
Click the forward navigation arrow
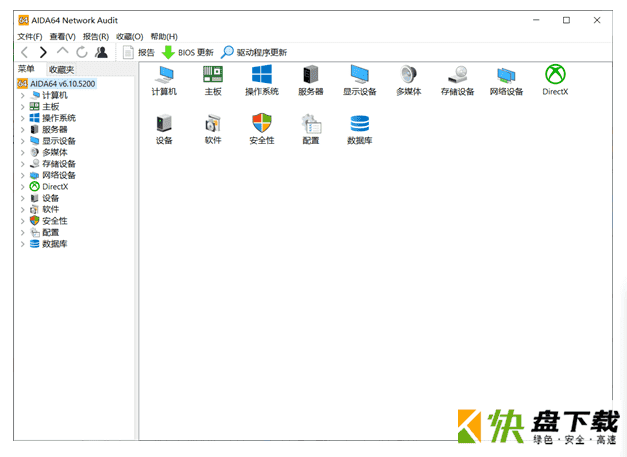pyautogui.click(x=43, y=52)
